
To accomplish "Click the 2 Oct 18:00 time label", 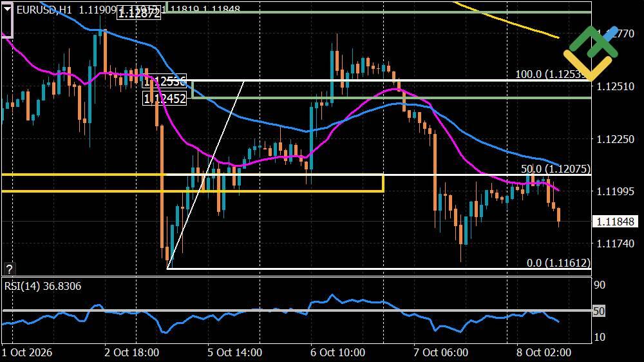I will (131, 352).
